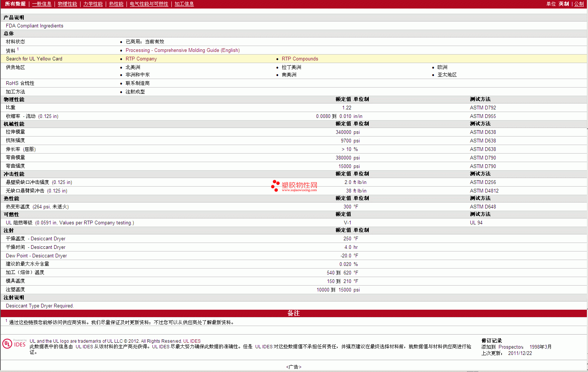The width and height of the screenshot is (588, 372).
Task: Click ASTM D955 test method
Action: pos(483,116)
